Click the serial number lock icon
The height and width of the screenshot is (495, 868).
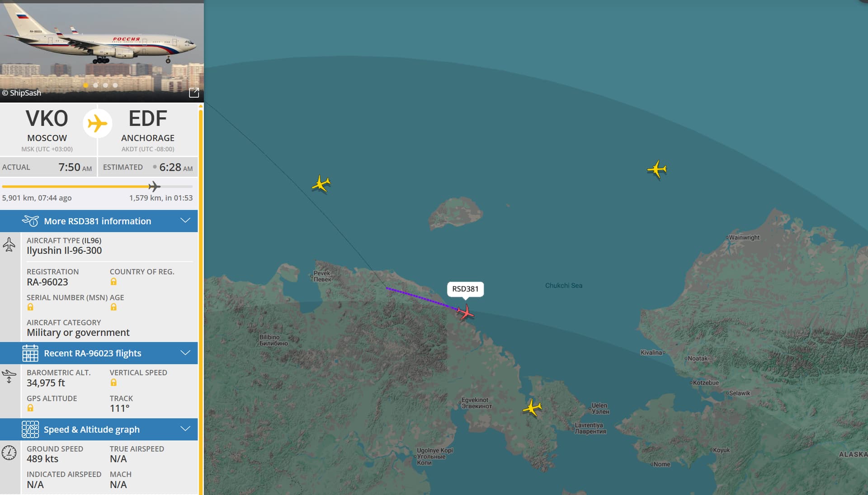30,307
